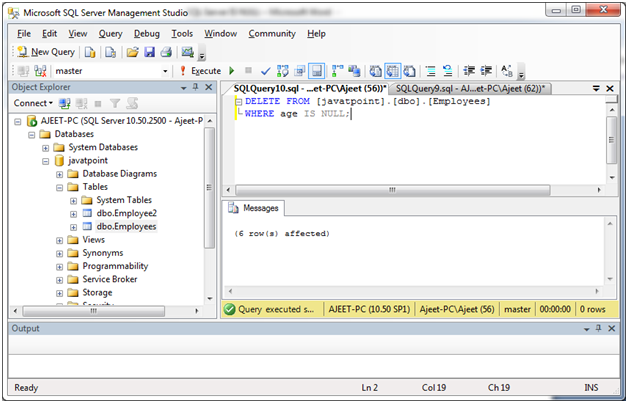Click the Comment Out Selected Lines icon
Image resolution: width=628 pixels, height=403 pixels.
click(x=431, y=71)
